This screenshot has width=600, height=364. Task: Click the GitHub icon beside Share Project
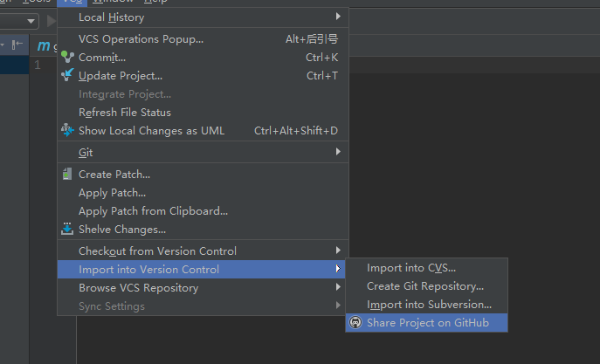point(355,323)
